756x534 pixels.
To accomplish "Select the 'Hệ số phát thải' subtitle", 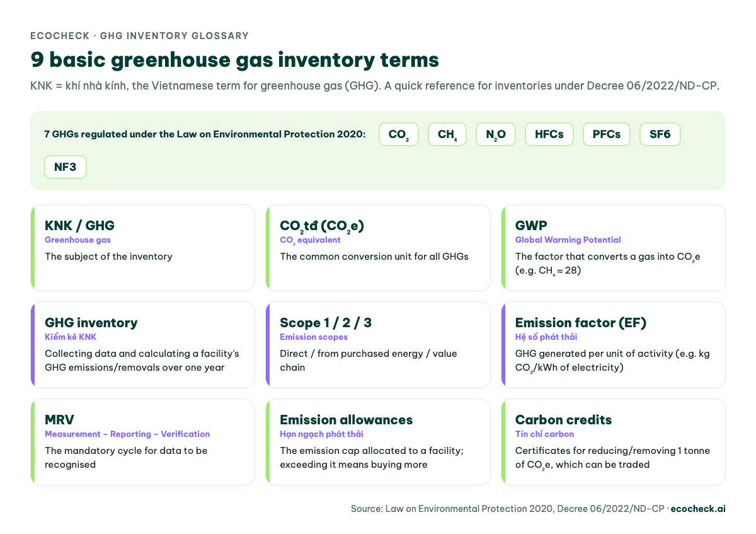I will 546,337.
